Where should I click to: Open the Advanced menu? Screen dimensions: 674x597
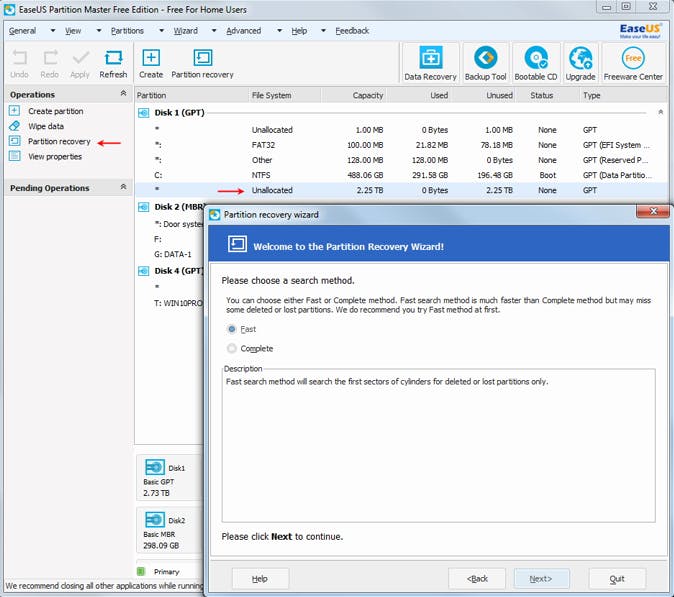pyautogui.click(x=244, y=31)
